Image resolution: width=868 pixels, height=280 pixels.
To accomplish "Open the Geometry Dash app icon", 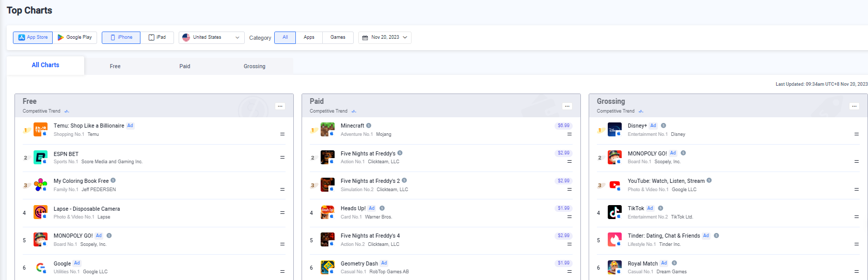I will point(327,267).
